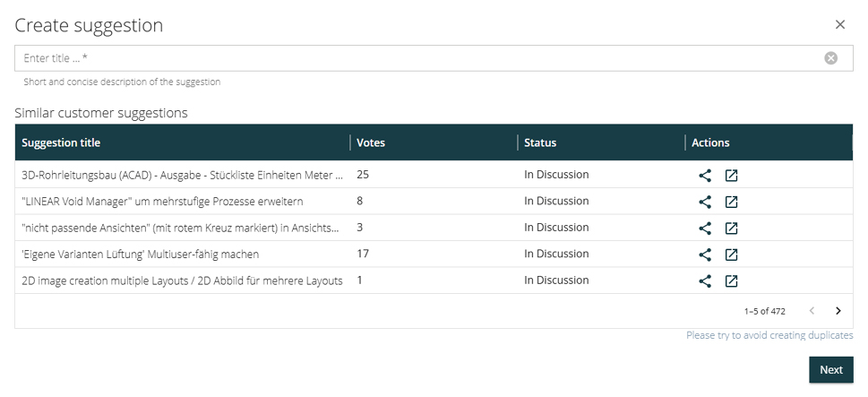
Task: Go to previous page of suggestions
Action: [x=812, y=311]
